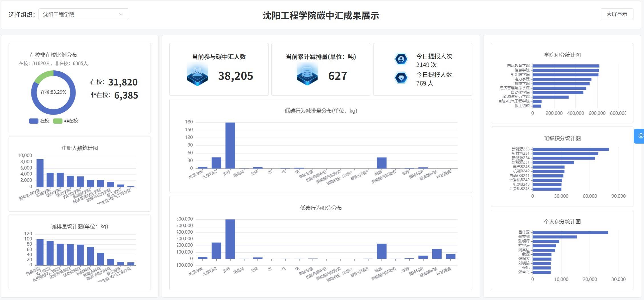Open the 选择组织 dropdown
The width and height of the screenshot is (644, 300).
click(x=83, y=14)
